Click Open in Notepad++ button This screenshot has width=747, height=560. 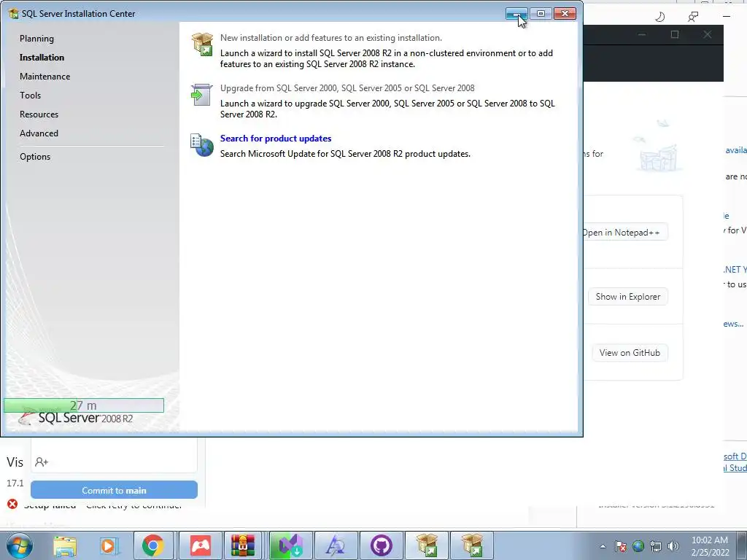[x=624, y=233]
